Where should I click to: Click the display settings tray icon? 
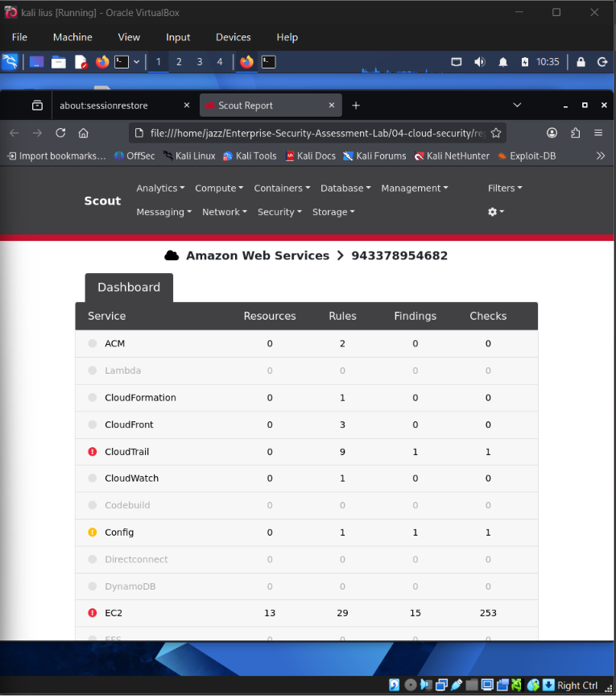tap(457, 62)
